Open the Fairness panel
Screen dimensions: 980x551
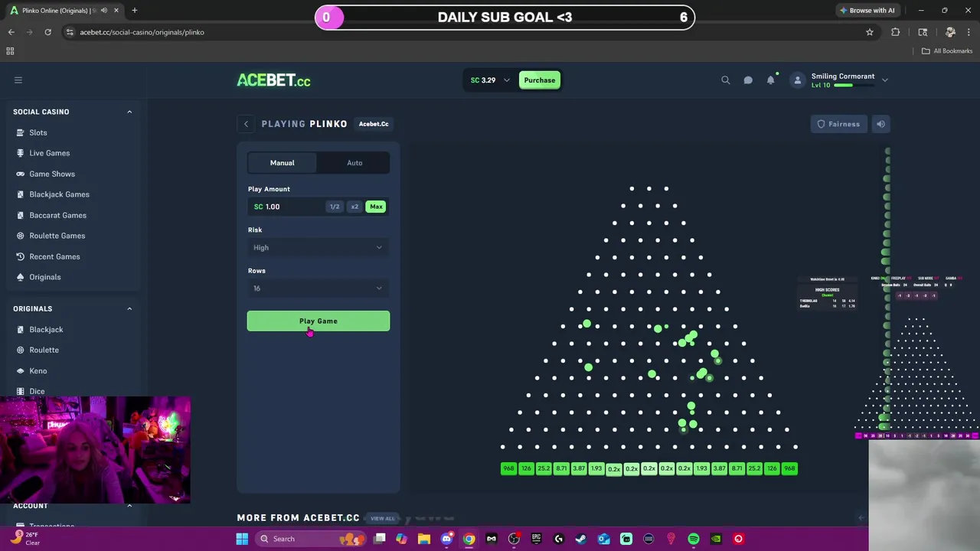(838, 124)
